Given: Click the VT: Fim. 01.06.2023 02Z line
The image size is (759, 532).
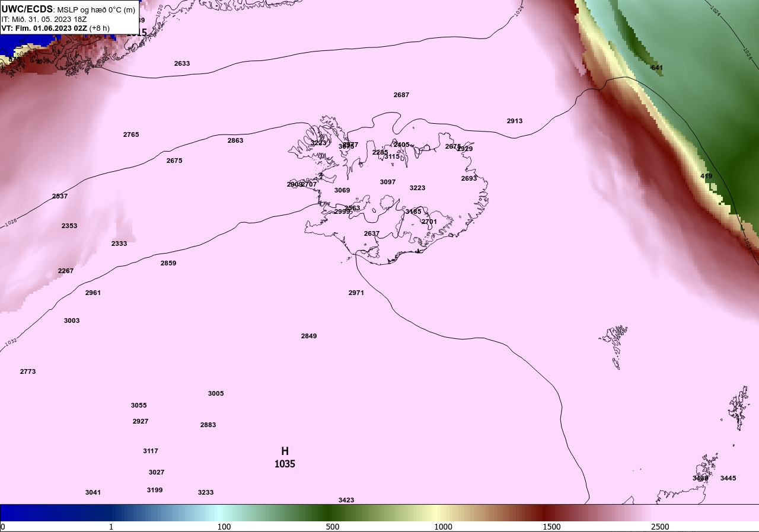Looking at the screenshot, I should 55,28.
